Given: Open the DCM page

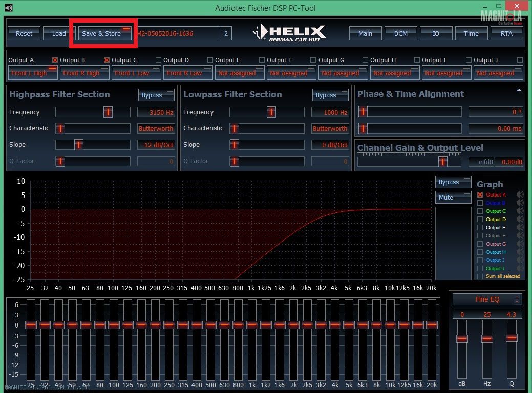Looking at the screenshot, I should click(x=401, y=33).
